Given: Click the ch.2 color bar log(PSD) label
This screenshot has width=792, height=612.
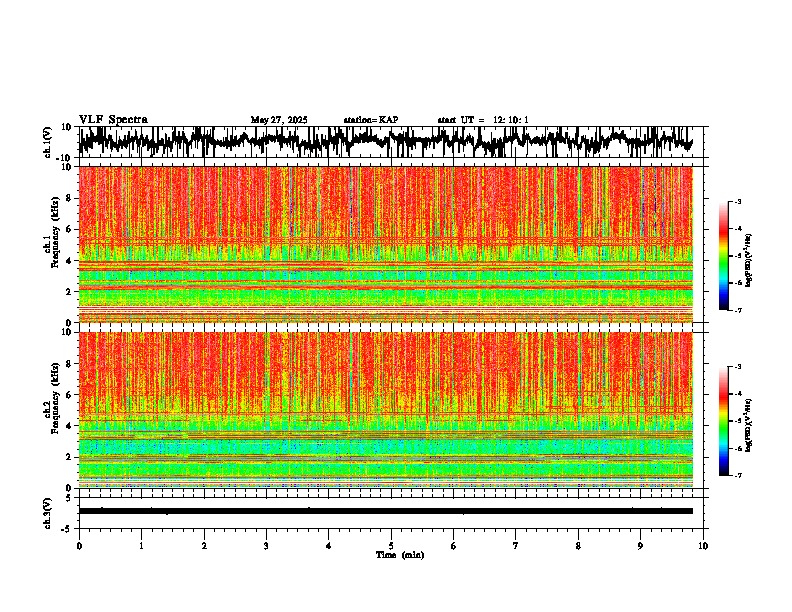Looking at the screenshot, I should (x=749, y=426).
